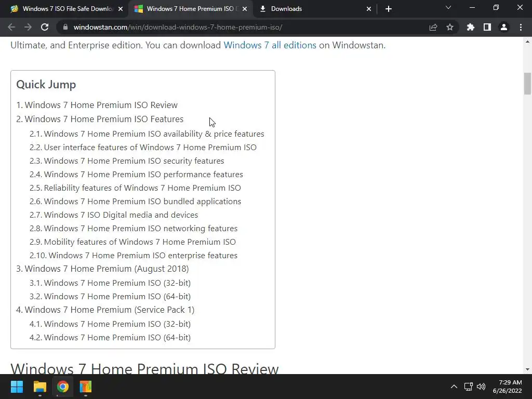The image size is (532, 399).
Task: Show hidden system tray icons
Action: pyautogui.click(x=454, y=387)
